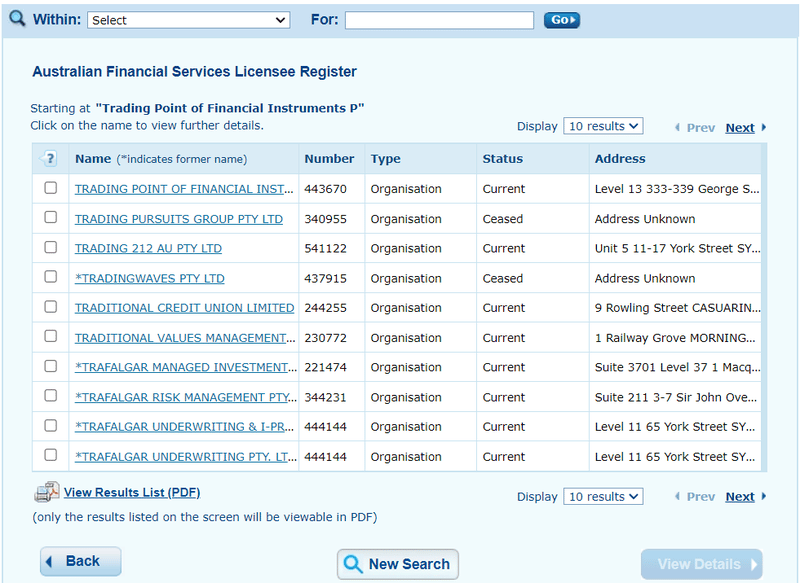
Task: Open the bottom Display 10 results dropdown
Action: coord(603,496)
